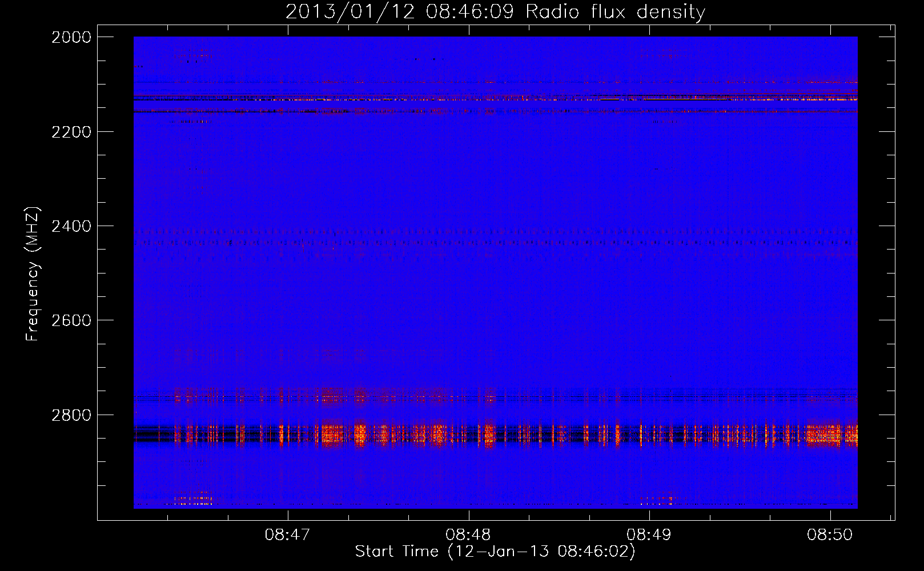Click the 08:47 time tick label
924x571 pixels.
tap(287, 534)
